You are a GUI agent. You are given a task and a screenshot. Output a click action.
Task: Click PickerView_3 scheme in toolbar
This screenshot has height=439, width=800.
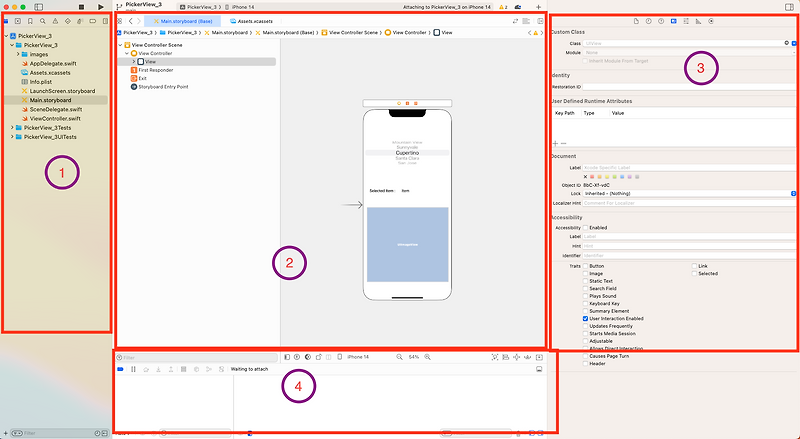[198, 7]
